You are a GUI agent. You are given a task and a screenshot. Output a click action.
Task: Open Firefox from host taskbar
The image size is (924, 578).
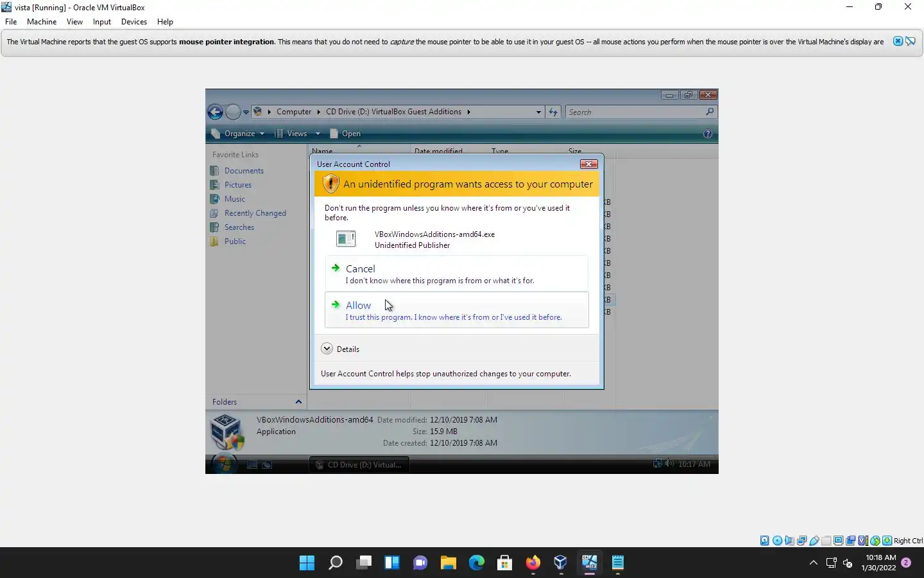tap(533, 563)
